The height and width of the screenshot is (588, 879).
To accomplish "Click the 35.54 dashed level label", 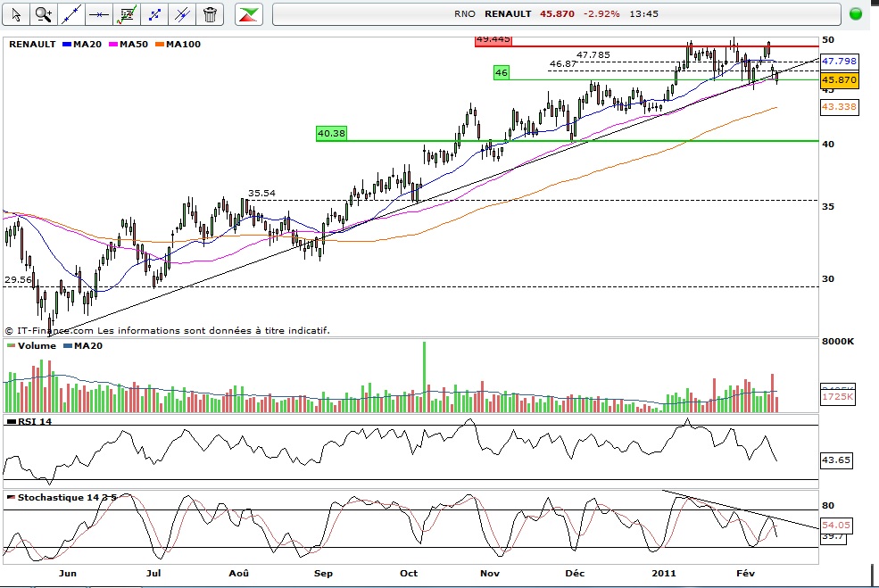I will point(261,194).
